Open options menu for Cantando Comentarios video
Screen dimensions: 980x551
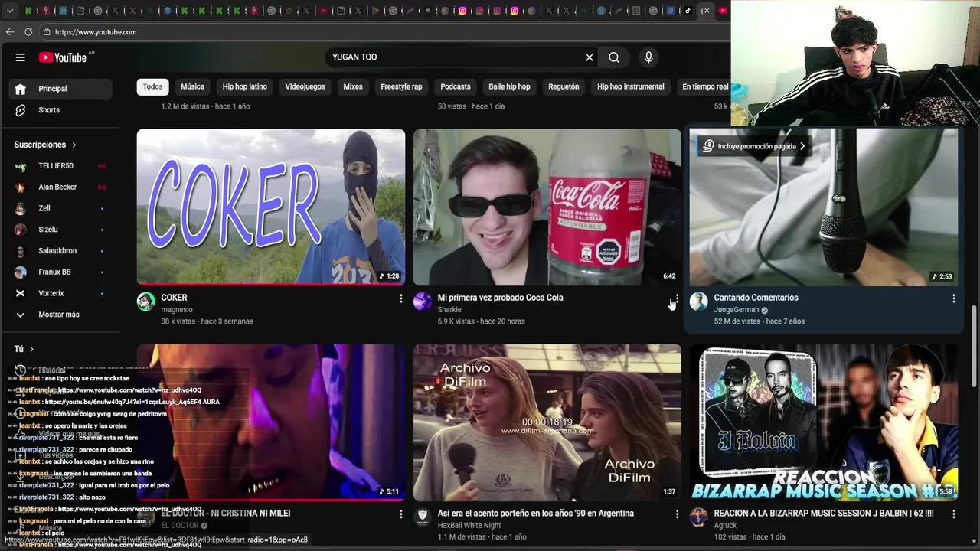click(953, 298)
